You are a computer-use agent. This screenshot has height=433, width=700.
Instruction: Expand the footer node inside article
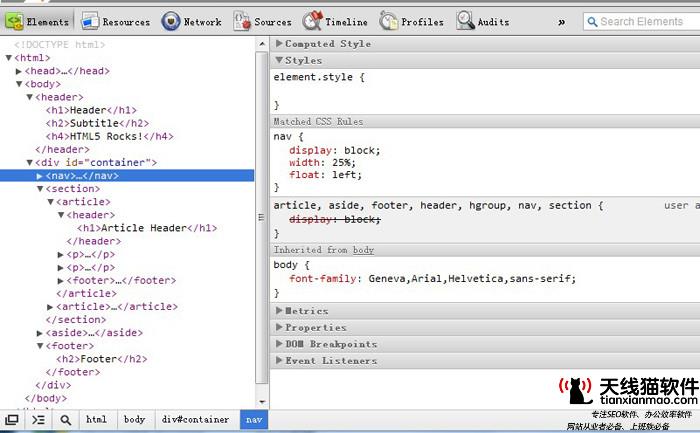click(x=60, y=281)
